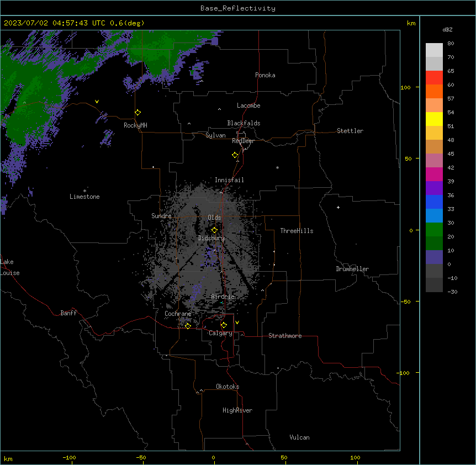This screenshot has width=476, height=465.
Task: Pick the red 65 dBZ swatch
Action: pyautogui.click(x=434, y=77)
